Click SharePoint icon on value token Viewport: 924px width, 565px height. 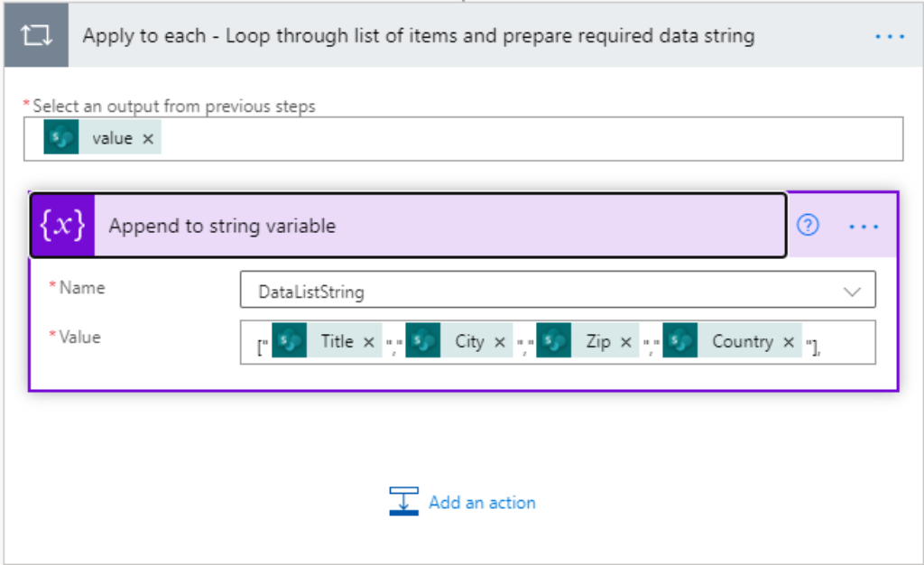pos(61,138)
